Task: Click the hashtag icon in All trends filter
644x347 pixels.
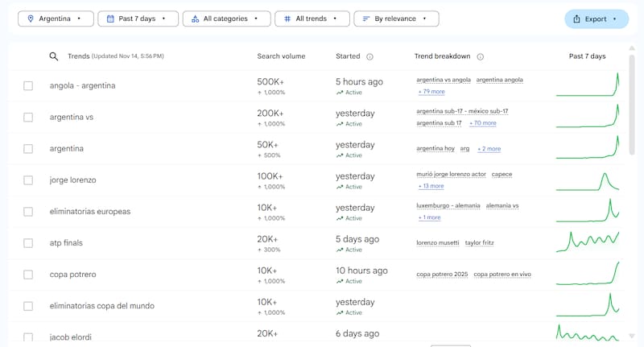Action: click(x=287, y=19)
